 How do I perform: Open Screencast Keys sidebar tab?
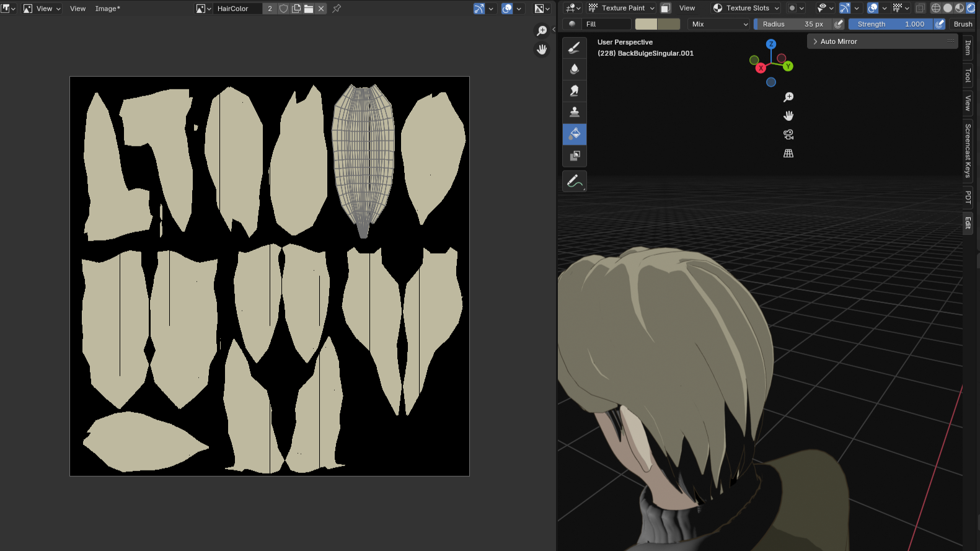click(968, 151)
